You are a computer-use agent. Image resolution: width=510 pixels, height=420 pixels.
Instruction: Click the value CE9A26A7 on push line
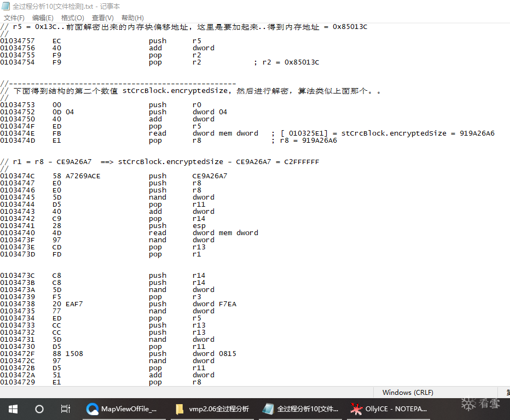210,176
